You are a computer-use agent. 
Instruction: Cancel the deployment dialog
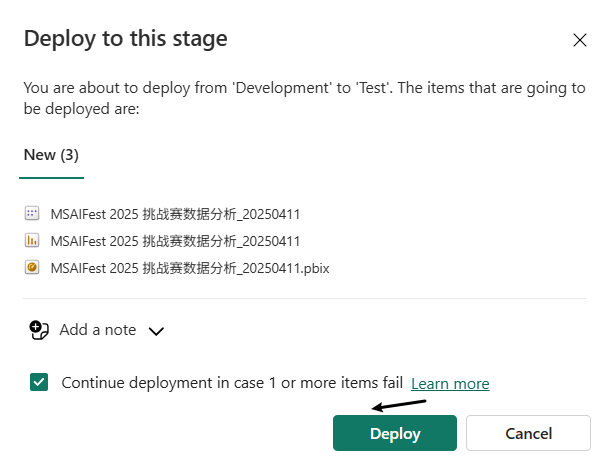click(x=528, y=433)
